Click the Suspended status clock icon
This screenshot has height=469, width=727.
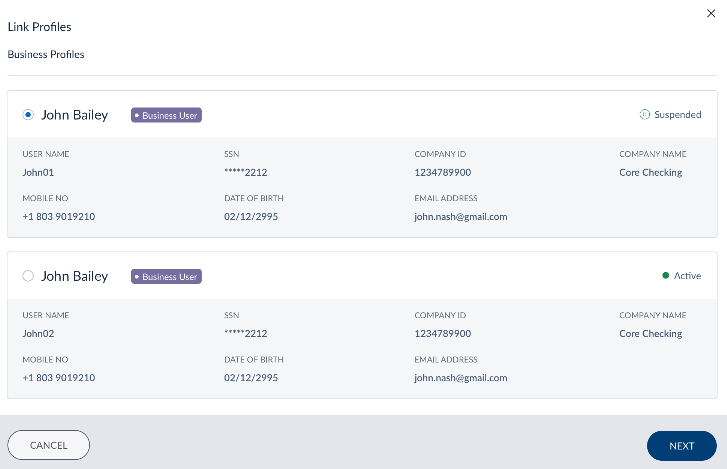pyautogui.click(x=644, y=115)
